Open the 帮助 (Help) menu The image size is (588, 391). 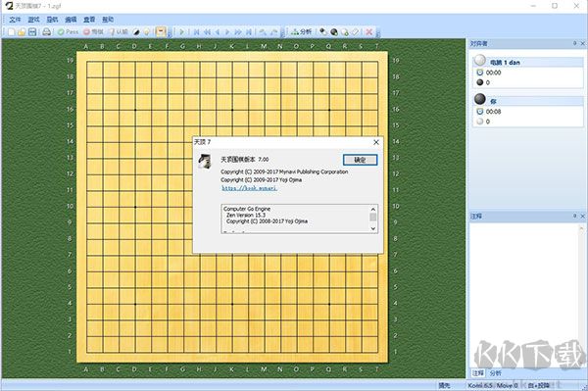point(108,20)
